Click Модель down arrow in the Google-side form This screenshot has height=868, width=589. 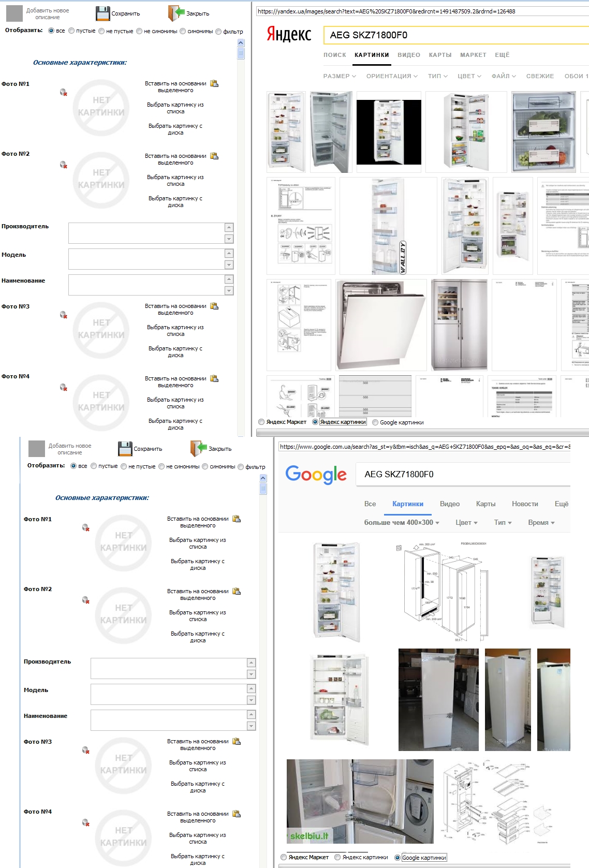(x=252, y=700)
